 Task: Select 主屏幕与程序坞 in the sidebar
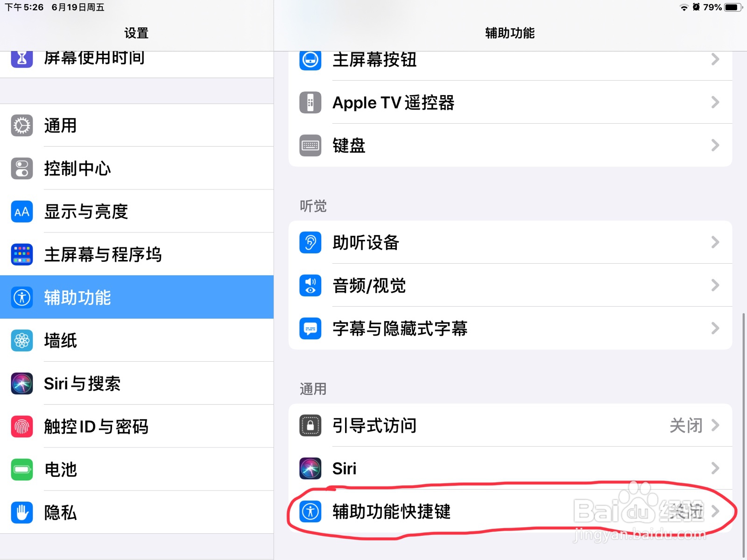pos(137,254)
